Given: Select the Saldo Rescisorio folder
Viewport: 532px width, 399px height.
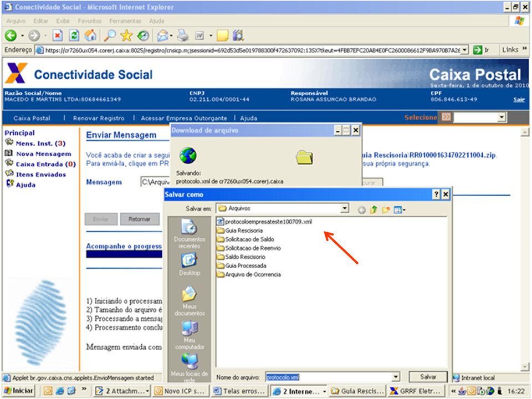Looking at the screenshot, I should (x=241, y=257).
